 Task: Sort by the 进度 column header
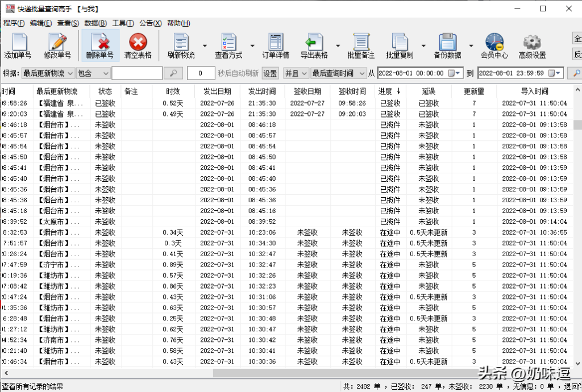coord(389,91)
